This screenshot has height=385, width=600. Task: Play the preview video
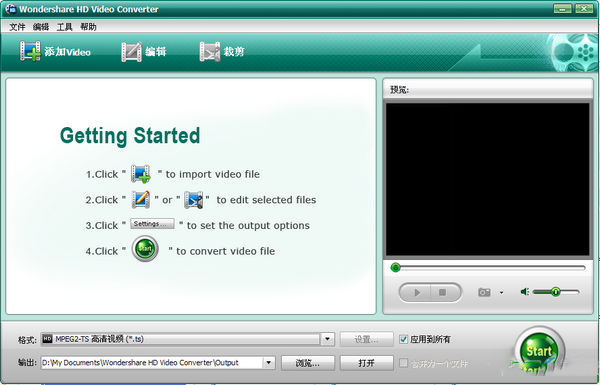point(416,293)
